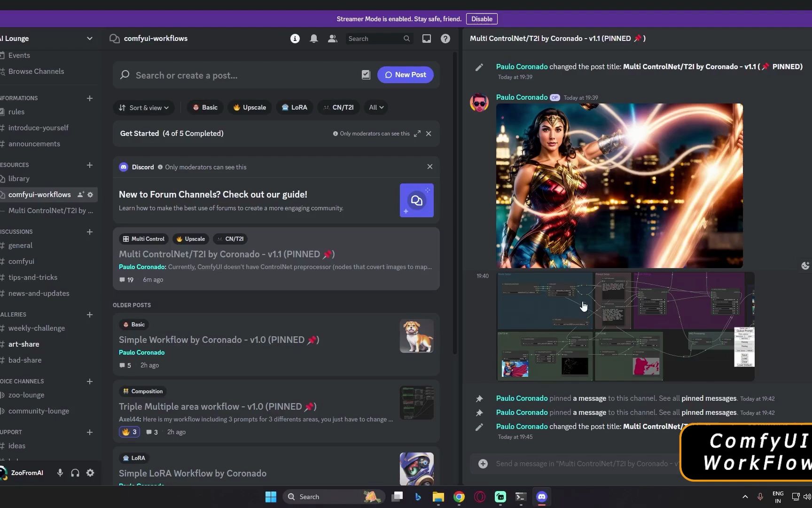Disable Streamer Mode
812x508 pixels.
(482, 19)
